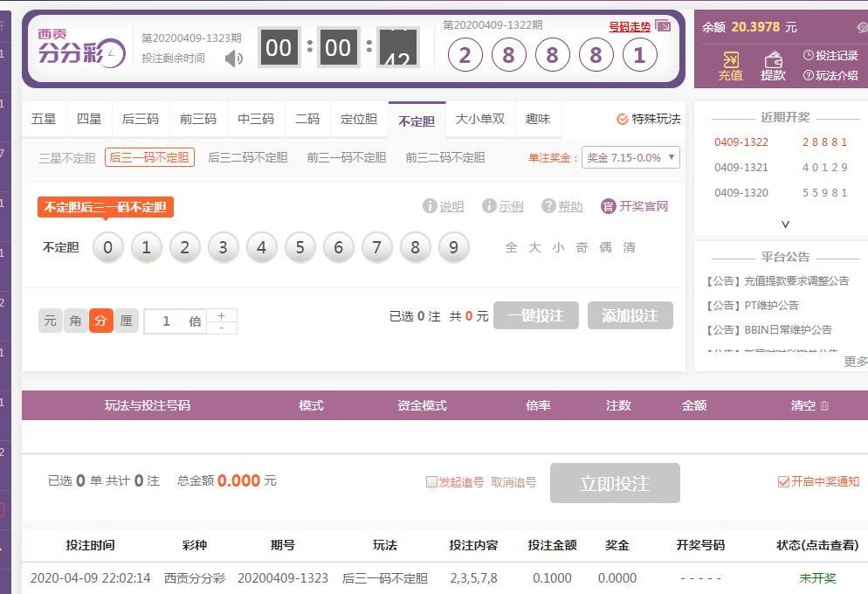Image resolution: width=868 pixels, height=594 pixels.
Task: Click the 示例 example icon link
Action: pos(503,206)
